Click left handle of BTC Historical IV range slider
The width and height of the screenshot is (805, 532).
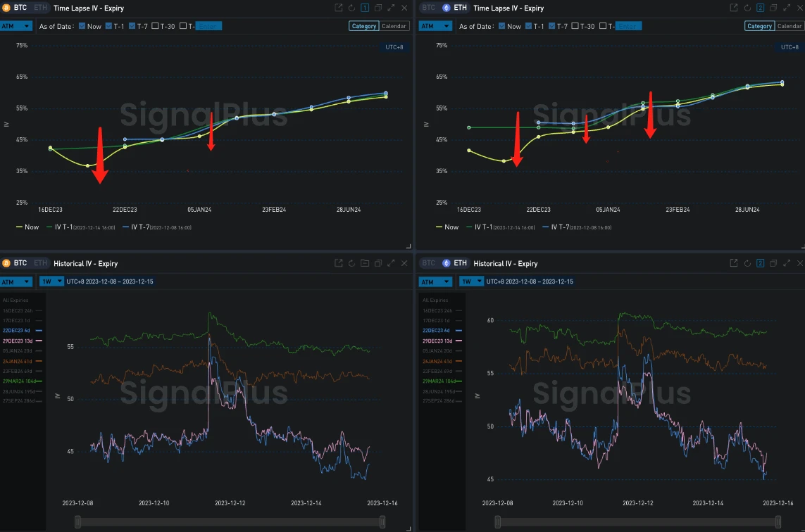pyautogui.click(x=78, y=521)
